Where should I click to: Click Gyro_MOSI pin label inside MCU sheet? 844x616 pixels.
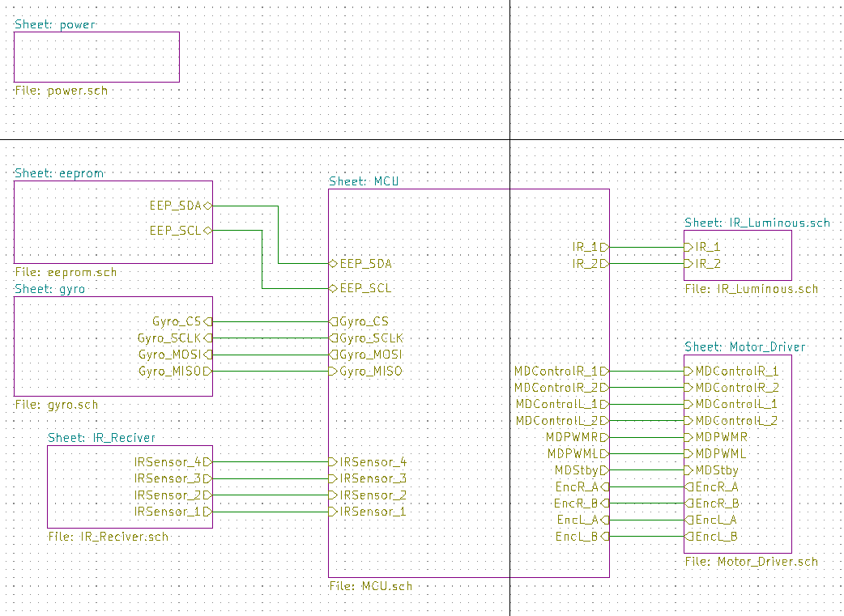[x=372, y=355]
